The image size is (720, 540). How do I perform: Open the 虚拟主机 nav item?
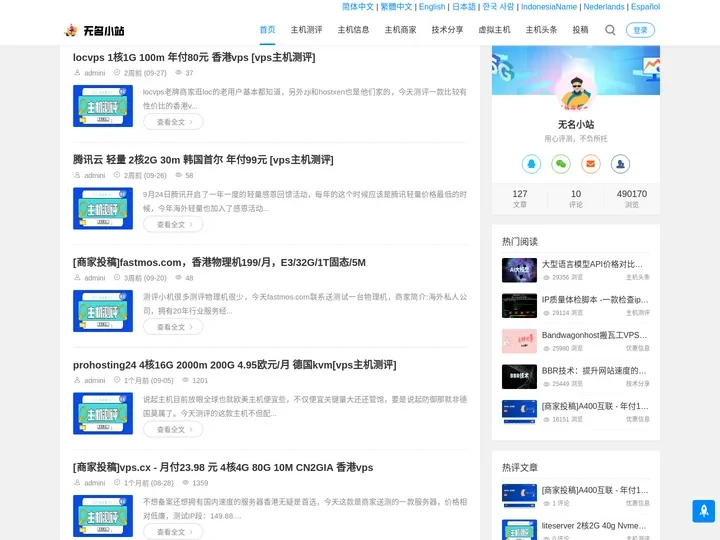[x=494, y=30]
